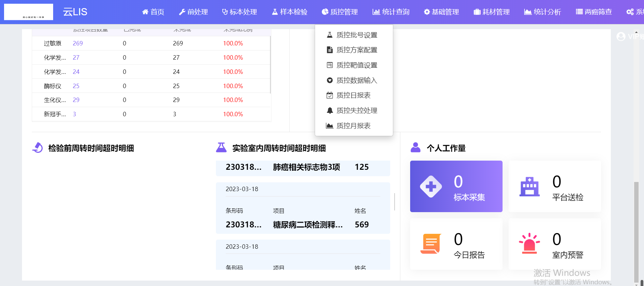Click the hospital icon on 平台送检 card
Viewport: 644px width, 286px height.
click(x=530, y=186)
